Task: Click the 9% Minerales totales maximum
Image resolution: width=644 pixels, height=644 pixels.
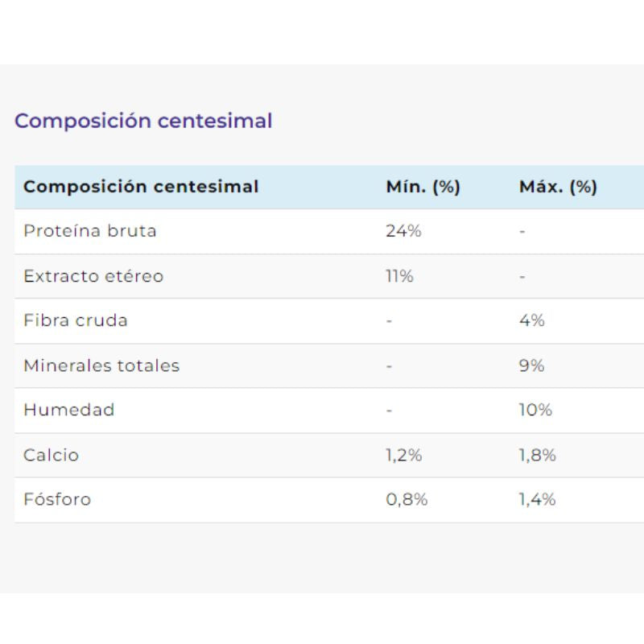Action: (x=531, y=365)
